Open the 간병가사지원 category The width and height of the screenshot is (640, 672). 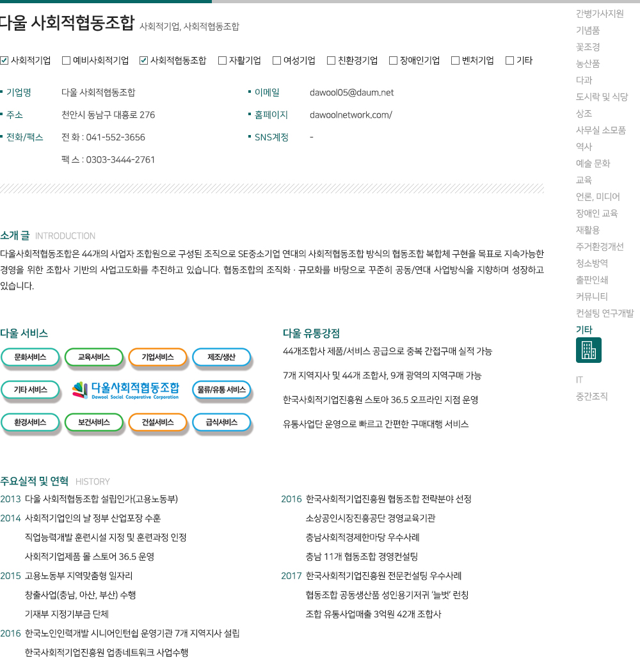[600, 13]
